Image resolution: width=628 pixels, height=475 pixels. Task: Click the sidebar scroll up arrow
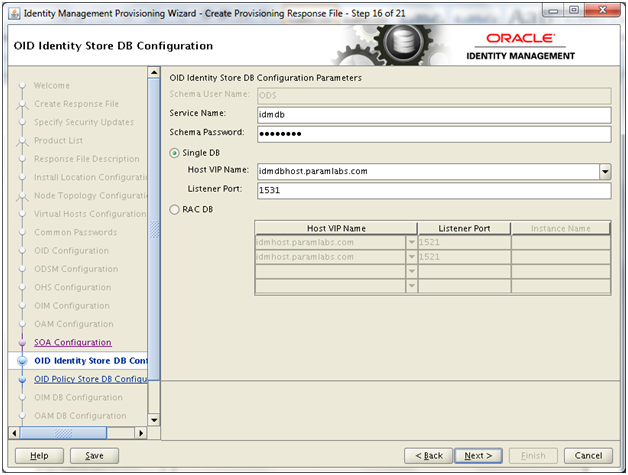(154, 72)
